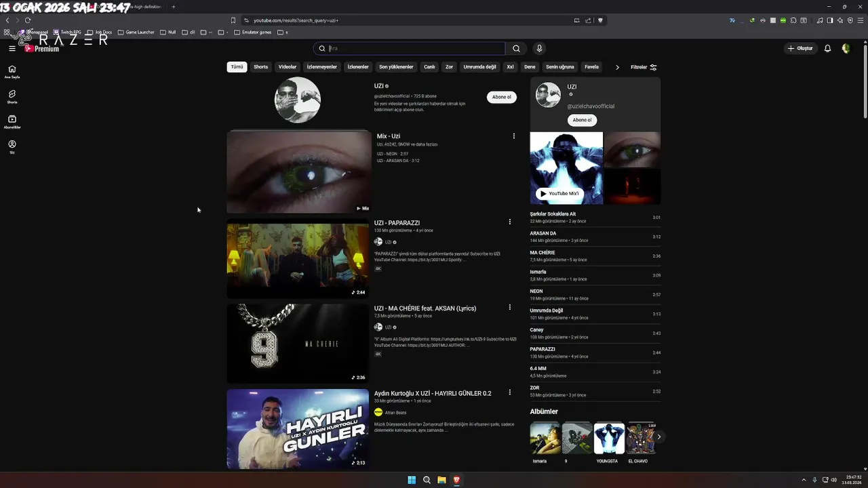Open more options for HAYIRLI GÜNLER video

(x=510, y=392)
